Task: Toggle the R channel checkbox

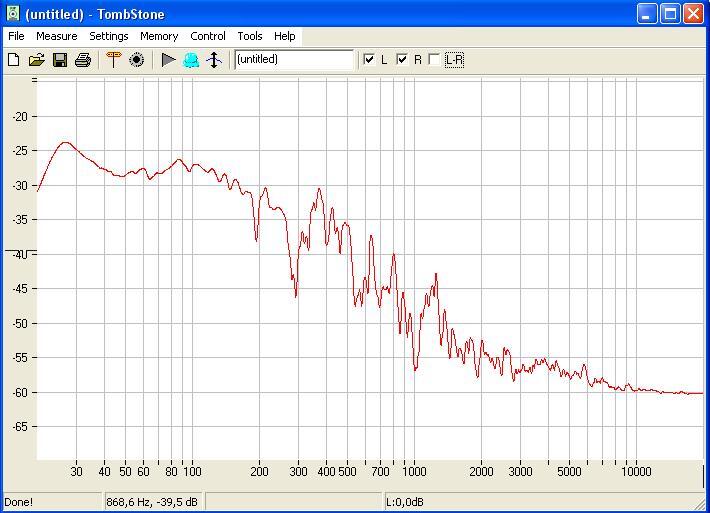Action: click(x=402, y=60)
